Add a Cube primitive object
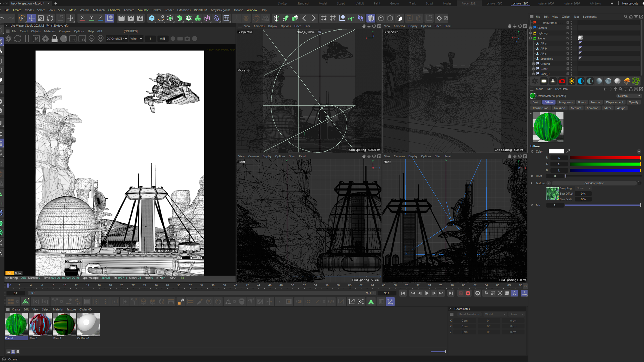Screen dimensions: 644x362 pyautogui.click(x=152, y=18)
